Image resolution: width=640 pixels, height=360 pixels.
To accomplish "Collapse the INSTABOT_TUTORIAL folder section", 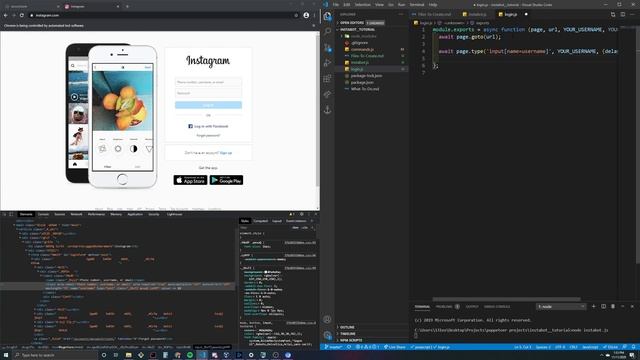I will [x=371, y=29].
